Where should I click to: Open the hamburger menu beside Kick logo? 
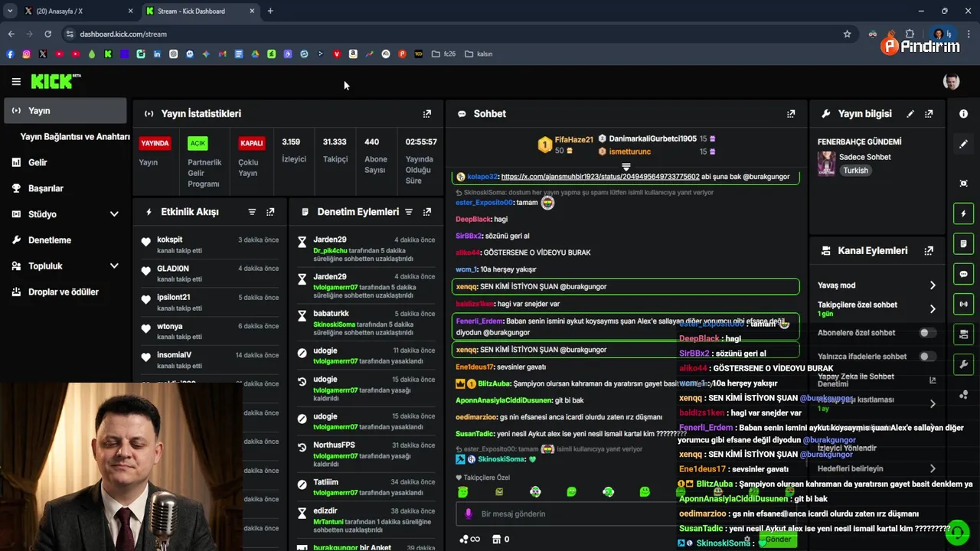tap(16, 81)
